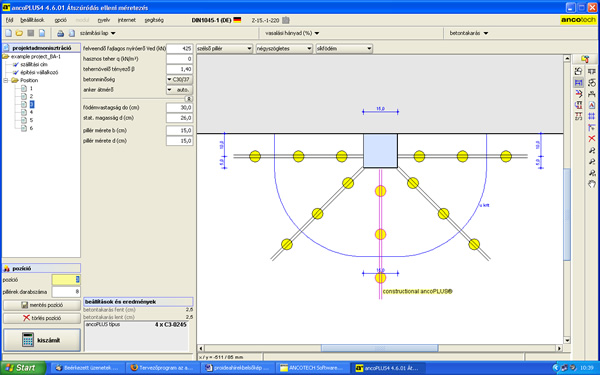This screenshot has height=375, width=600.
Task: Click the drawing area's scroll-down arrow
Action: pos(567,340)
